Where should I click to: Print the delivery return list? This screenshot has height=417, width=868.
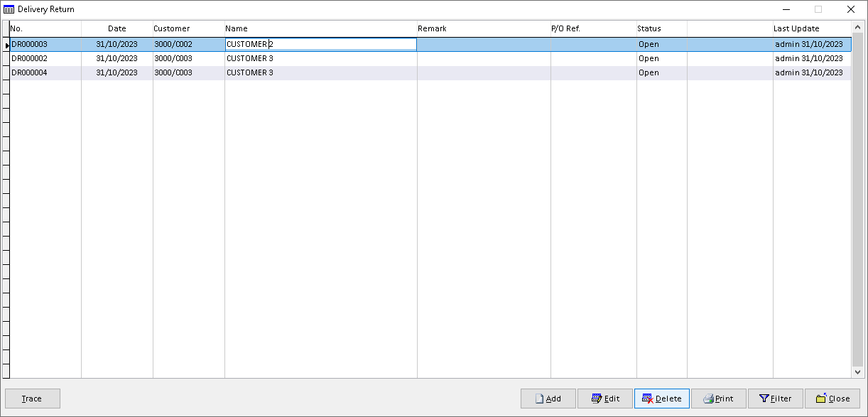[x=718, y=399]
